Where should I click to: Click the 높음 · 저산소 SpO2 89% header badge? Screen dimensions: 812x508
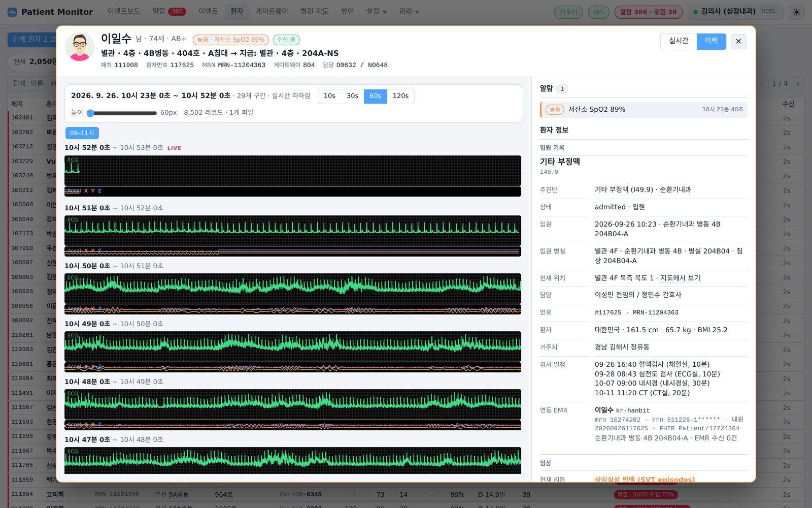(231, 40)
